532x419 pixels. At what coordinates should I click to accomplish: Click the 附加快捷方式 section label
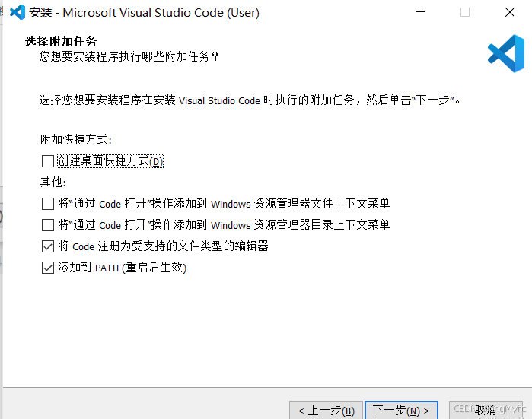pos(75,140)
